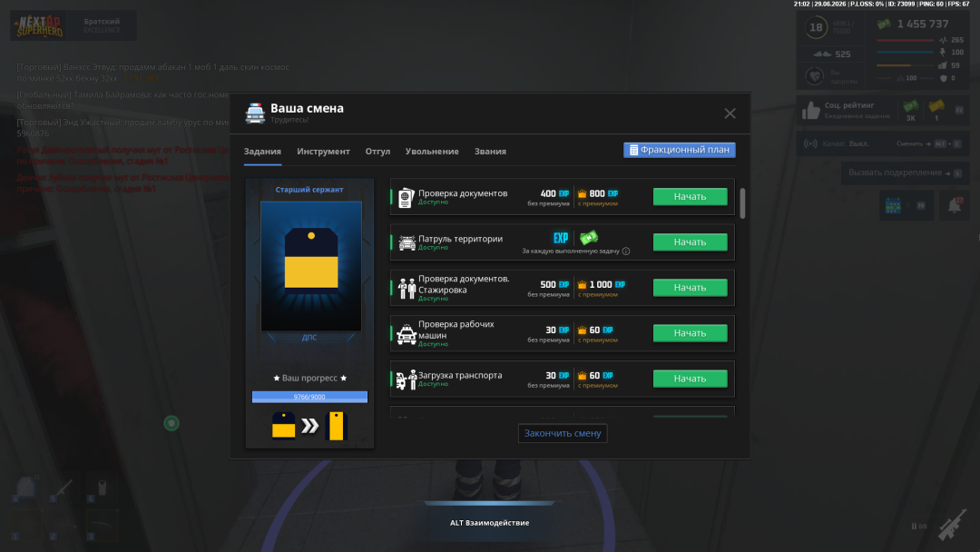Screen dimensions: 980x552
Task: Switch to the Задания tab
Action: pyautogui.click(x=262, y=152)
